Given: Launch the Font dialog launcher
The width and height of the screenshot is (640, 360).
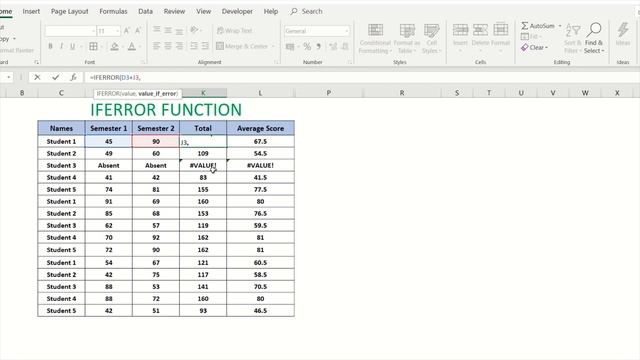Looking at the screenshot, I should [x=143, y=62].
